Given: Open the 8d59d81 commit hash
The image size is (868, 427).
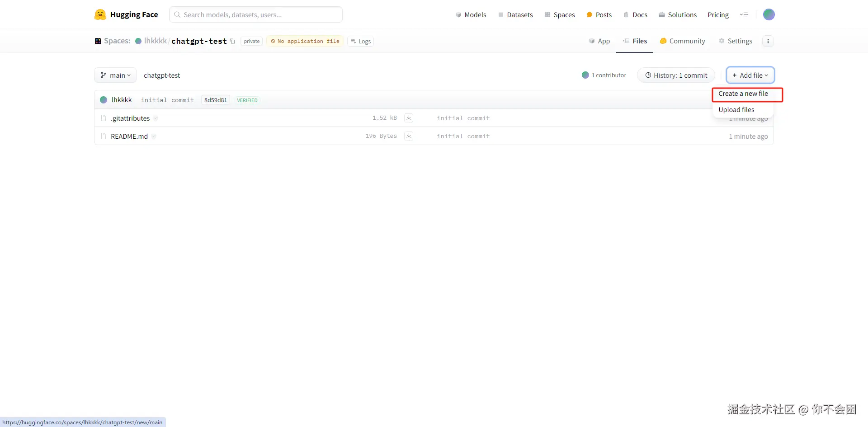Looking at the screenshot, I should (216, 100).
